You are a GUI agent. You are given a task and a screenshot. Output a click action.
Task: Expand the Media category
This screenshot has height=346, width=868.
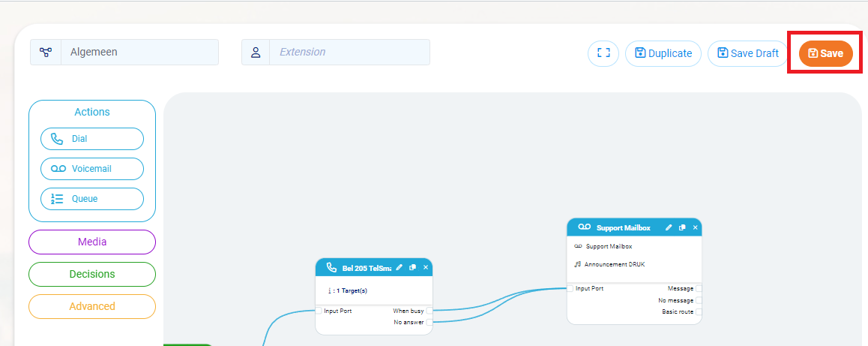(92, 242)
